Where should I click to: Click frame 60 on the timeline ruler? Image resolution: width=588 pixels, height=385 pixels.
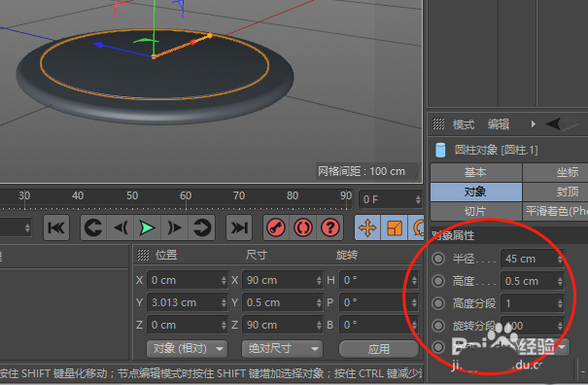186,195
